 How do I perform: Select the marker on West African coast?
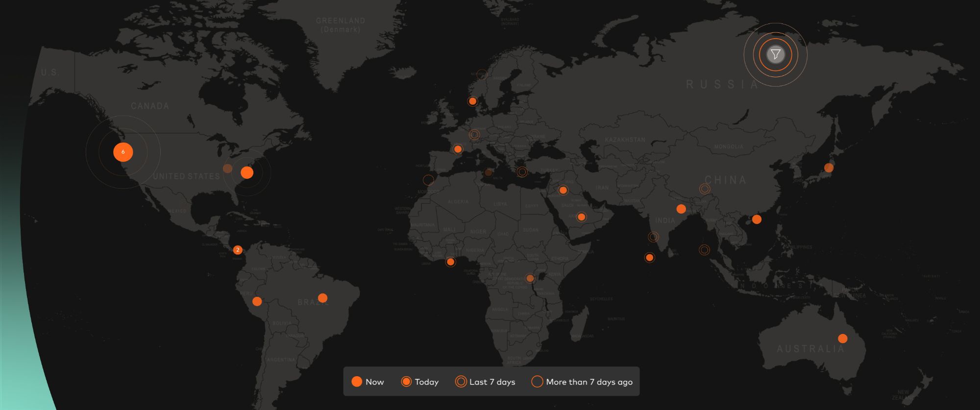click(450, 262)
